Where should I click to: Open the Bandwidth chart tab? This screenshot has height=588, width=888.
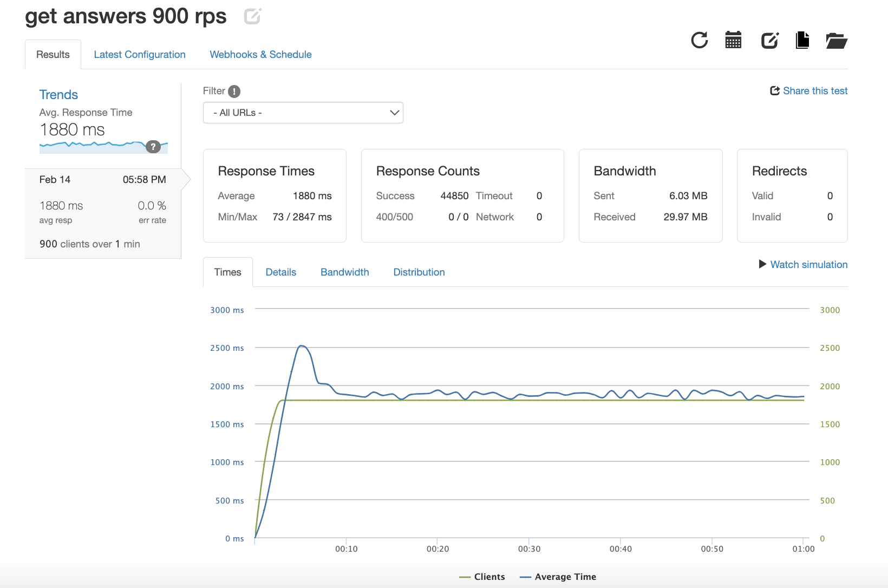pyautogui.click(x=345, y=272)
